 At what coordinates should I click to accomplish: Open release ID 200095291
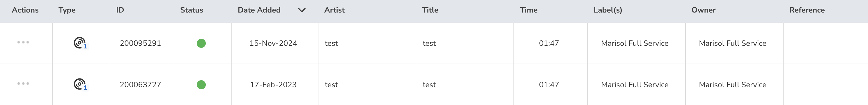tap(140, 43)
